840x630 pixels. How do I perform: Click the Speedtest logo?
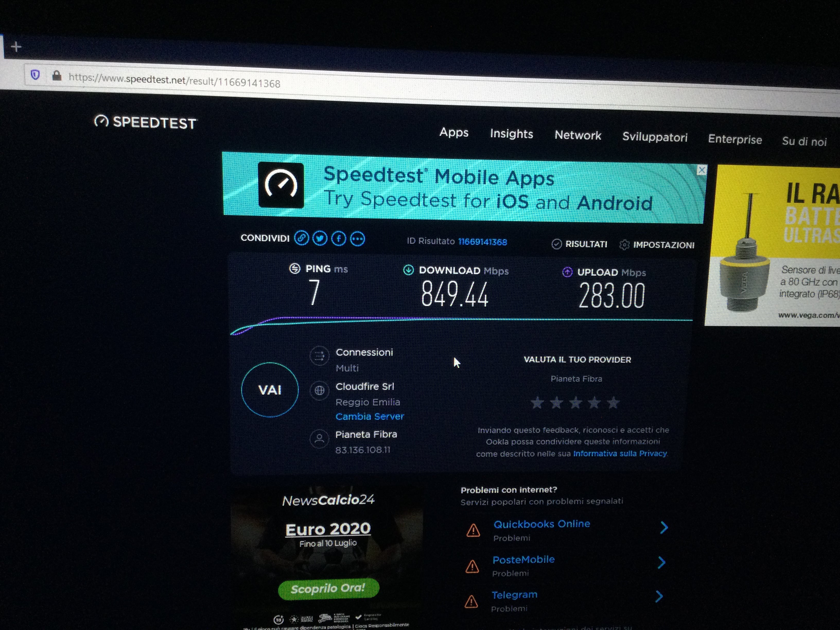click(145, 122)
